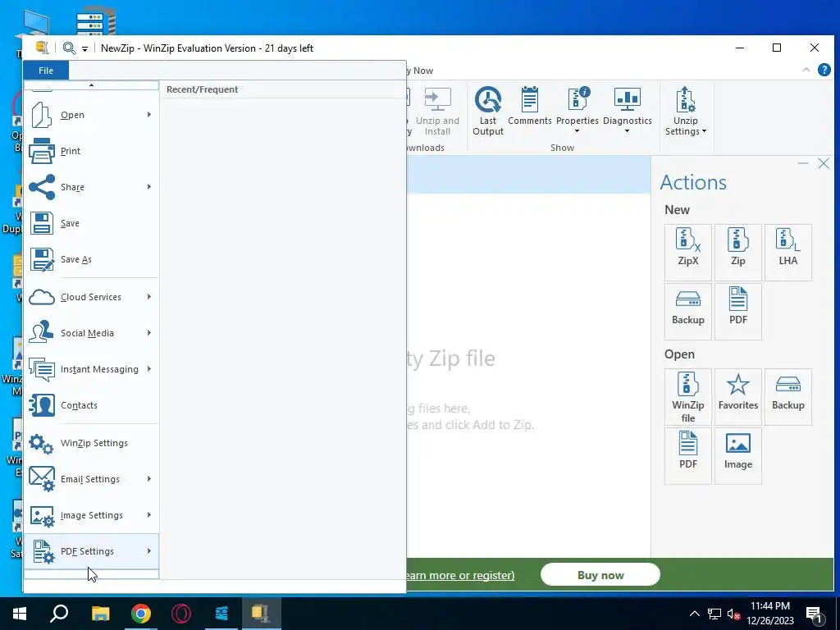The height and width of the screenshot is (630, 840).
Task: Expand the Instant Messaging submenu arrow
Action: [149, 369]
